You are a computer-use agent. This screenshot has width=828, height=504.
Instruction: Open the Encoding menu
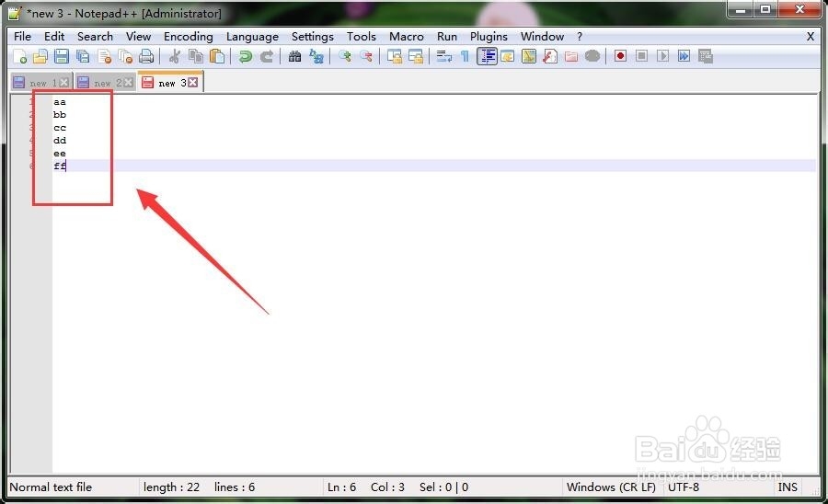[x=189, y=37]
